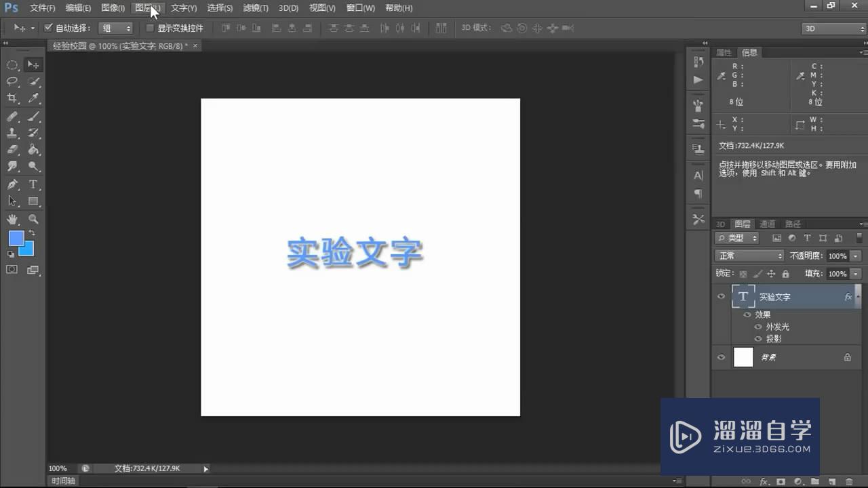Open the blend mode 正常 dropdown
Screen dimensions: 868x488
tap(749, 256)
